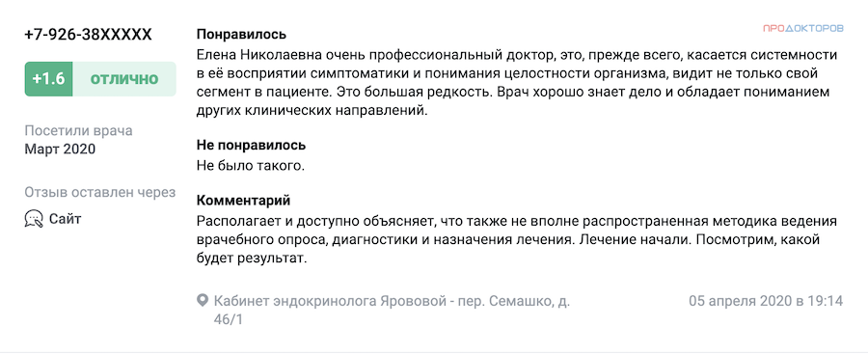This screenshot has width=868, height=354.
Task: Click comment text starting with Располагает
Action: point(517,240)
